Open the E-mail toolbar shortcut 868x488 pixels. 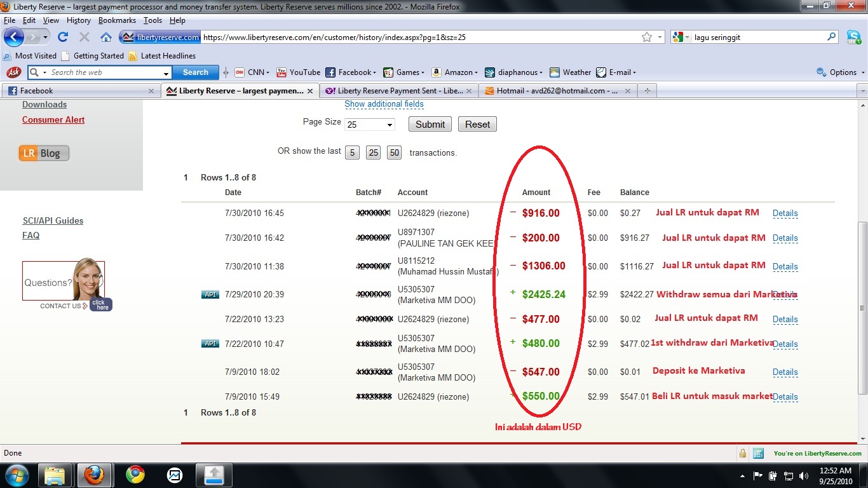point(616,72)
